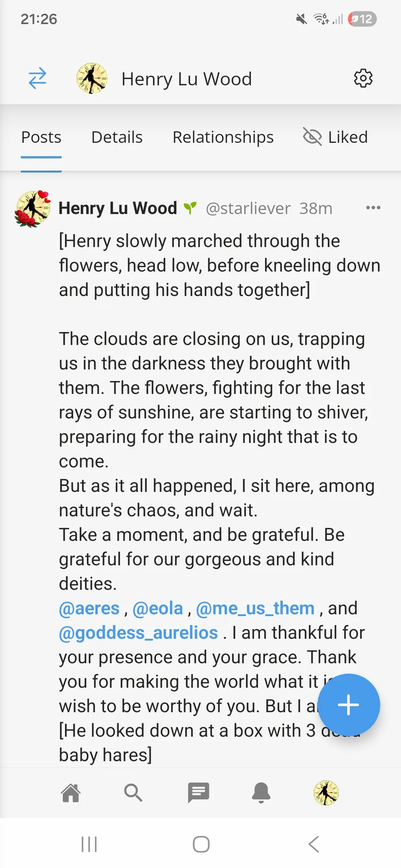This screenshot has width=401, height=868.
Task: Go to Home feed icon
Action: coord(71,793)
